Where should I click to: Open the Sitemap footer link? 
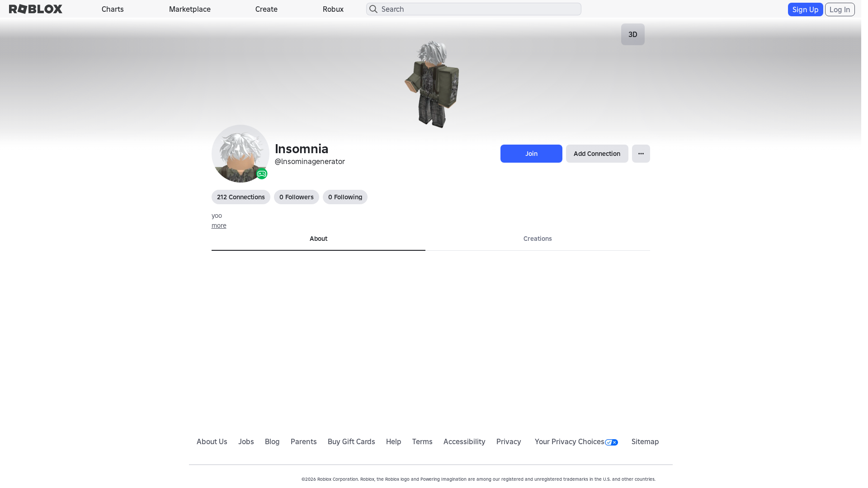645,442
